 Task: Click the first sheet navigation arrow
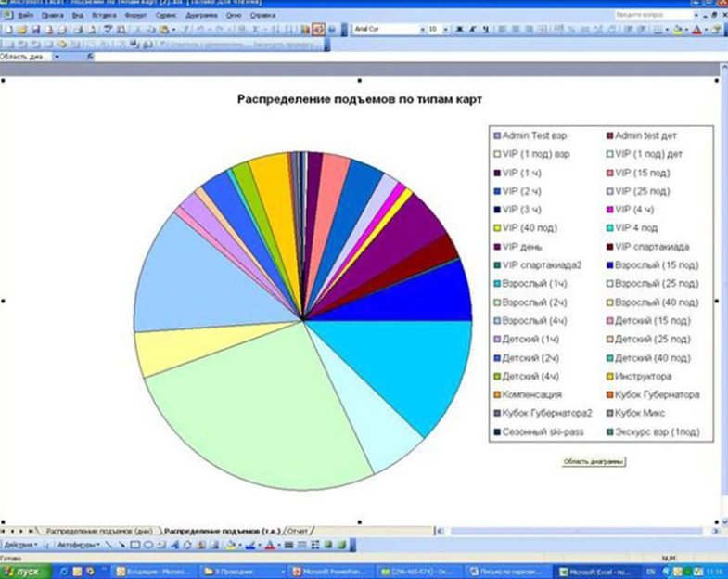[7, 531]
